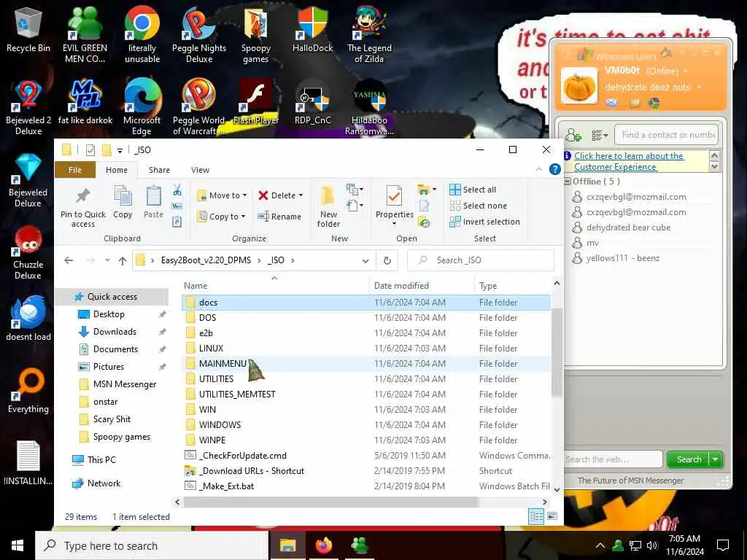This screenshot has width=747, height=560.
Task: Collapse the Explorer ribbon chevron
Action: (x=539, y=169)
